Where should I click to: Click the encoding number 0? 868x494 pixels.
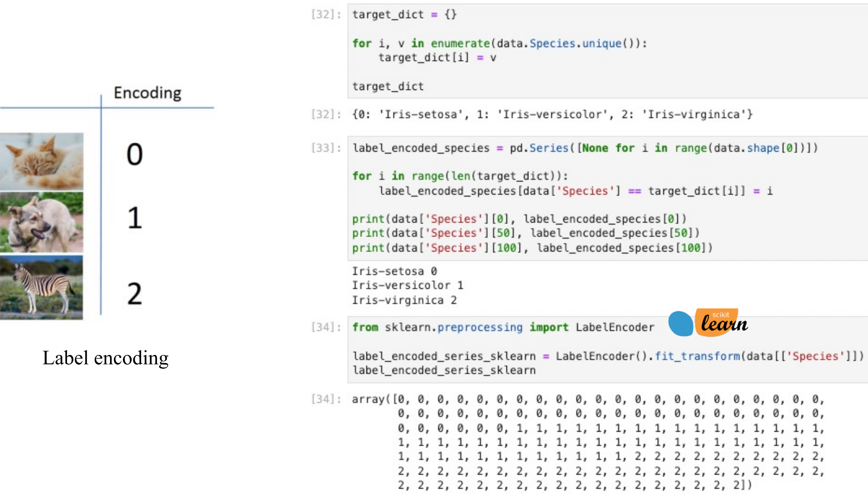point(134,154)
